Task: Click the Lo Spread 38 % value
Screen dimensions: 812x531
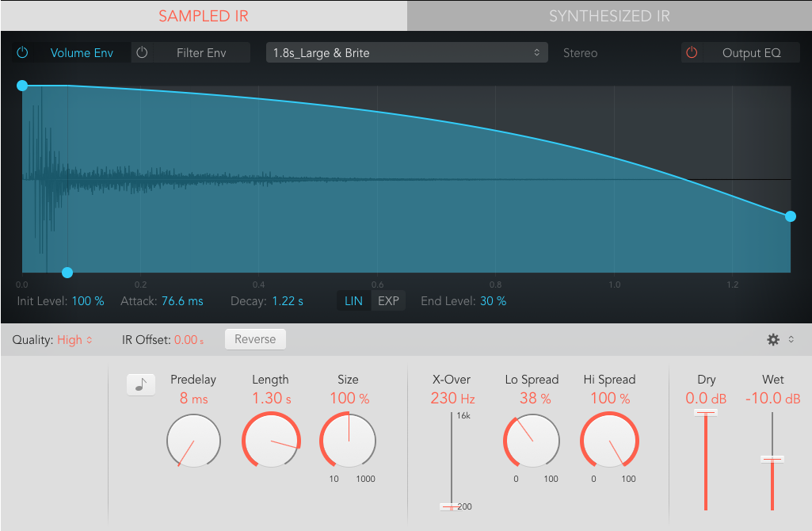Action: (535, 399)
